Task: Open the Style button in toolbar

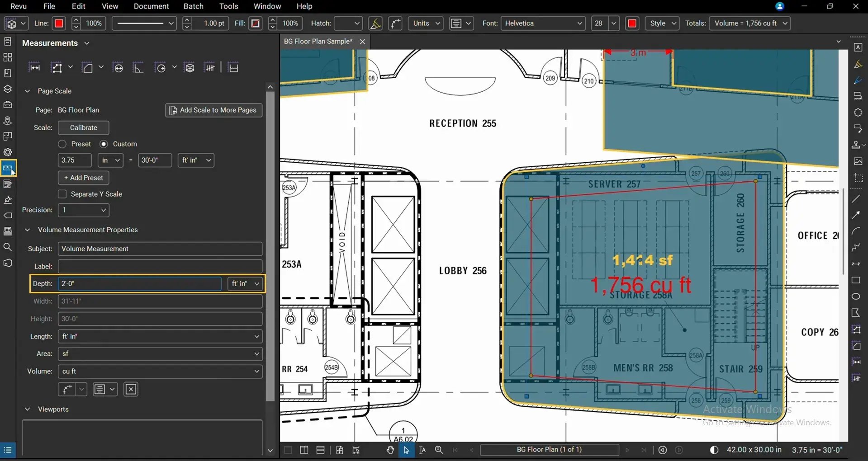Action: (663, 24)
